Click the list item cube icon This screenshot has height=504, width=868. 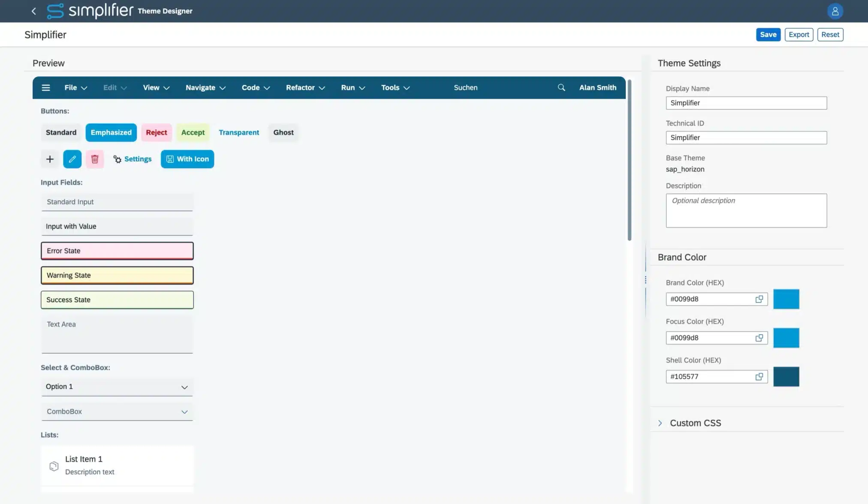coord(54,466)
